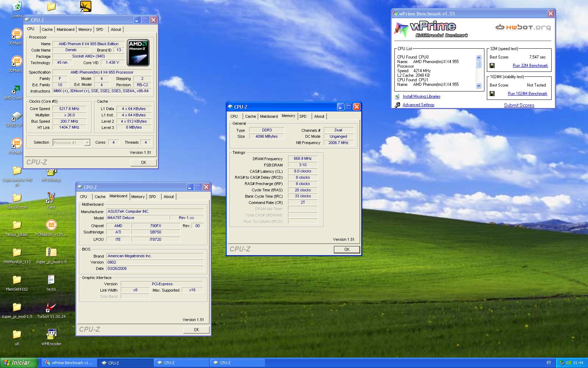Open the hexus_pifast folder
The width and height of the screenshot is (588, 368).
pos(17,225)
